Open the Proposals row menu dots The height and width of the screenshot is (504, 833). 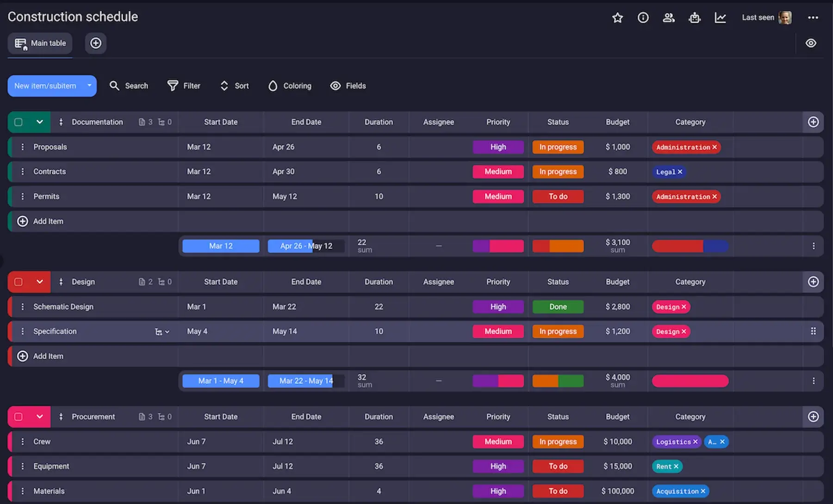point(22,147)
